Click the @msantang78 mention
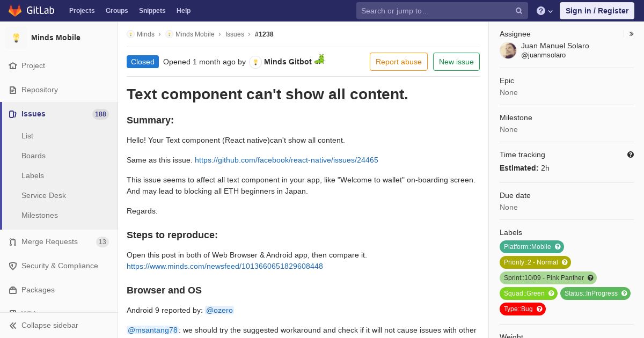This screenshot has width=644, height=338. pyautogui.click(x=152, y=330)
